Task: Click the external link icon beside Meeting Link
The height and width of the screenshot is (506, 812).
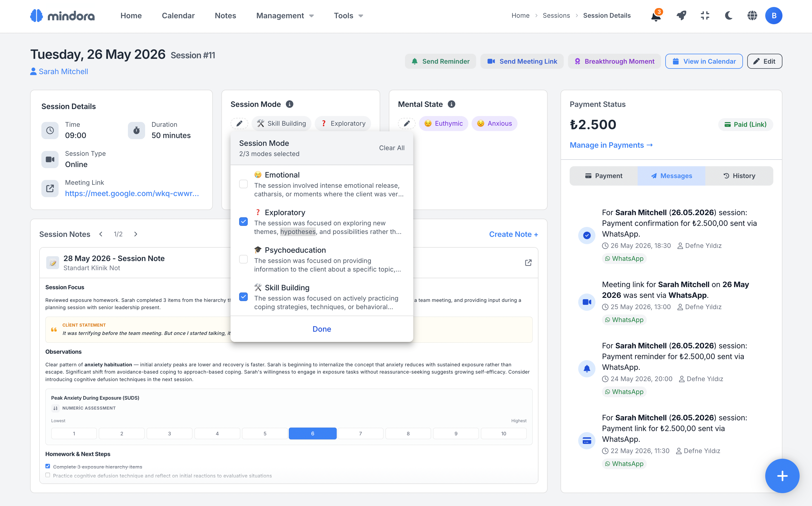Action: click(50, 189)
